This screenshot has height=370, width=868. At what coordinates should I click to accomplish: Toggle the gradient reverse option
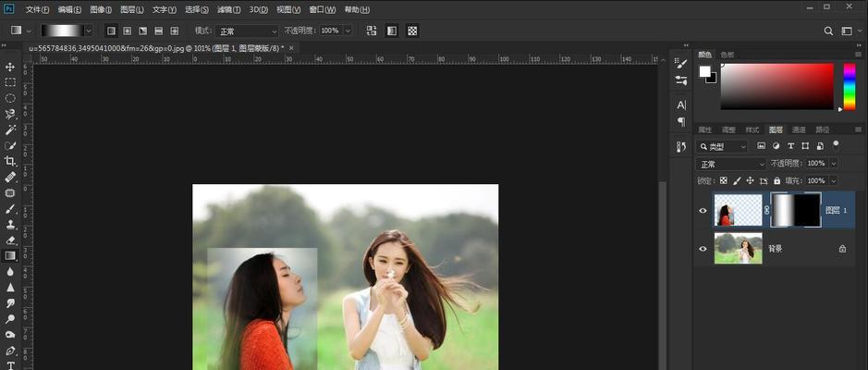coord(372,31)
